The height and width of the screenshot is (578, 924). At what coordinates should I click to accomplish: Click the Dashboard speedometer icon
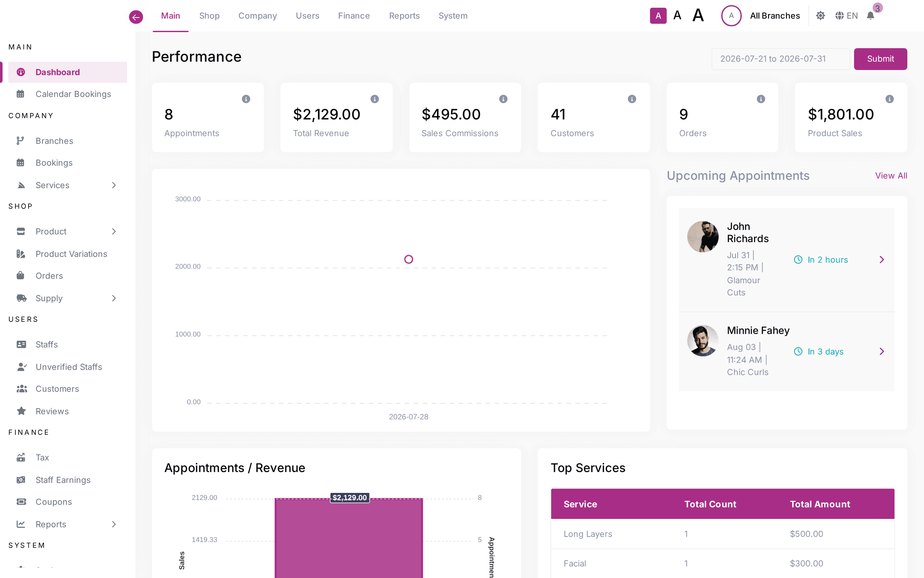point(21,72)
